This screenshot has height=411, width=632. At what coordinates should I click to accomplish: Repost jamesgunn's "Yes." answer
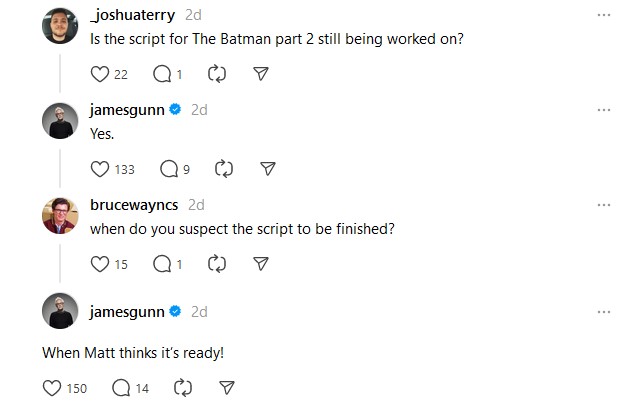(x=223, y=168)
